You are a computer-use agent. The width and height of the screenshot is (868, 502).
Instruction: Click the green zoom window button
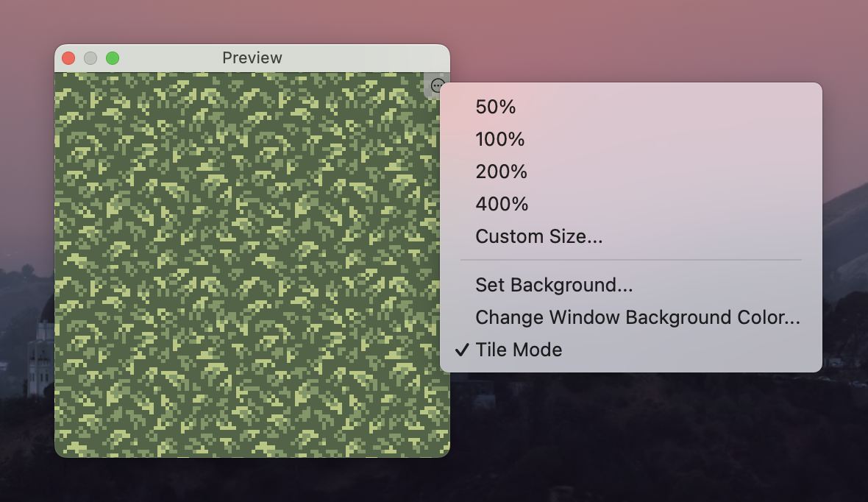coord(113,58)
